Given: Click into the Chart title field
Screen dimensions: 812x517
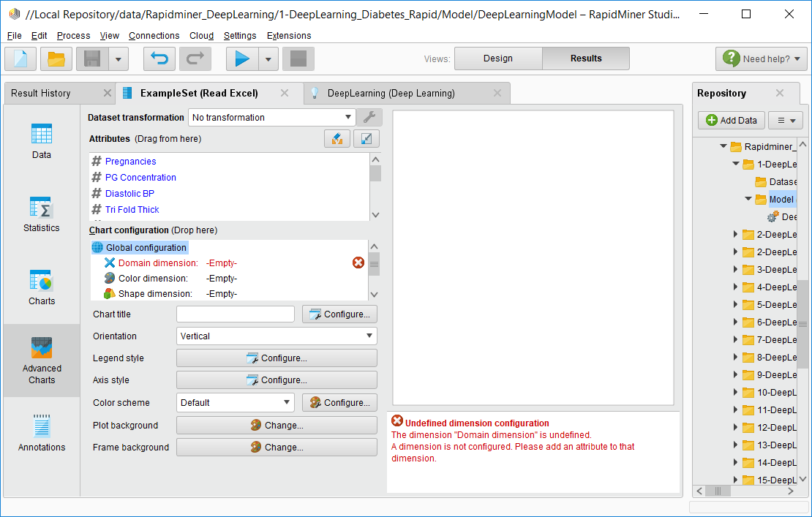Looking at the screenshot, I should 236,314.
